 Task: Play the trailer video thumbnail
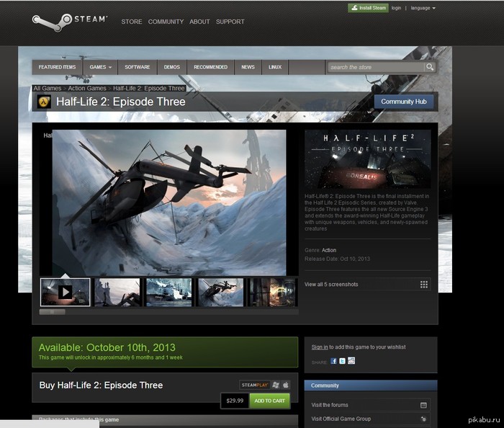pyautogui.click(x=66, y=292)
